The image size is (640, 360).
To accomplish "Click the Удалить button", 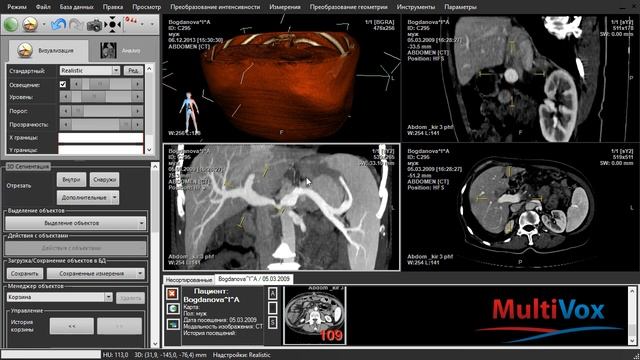I will coord(130,298).
